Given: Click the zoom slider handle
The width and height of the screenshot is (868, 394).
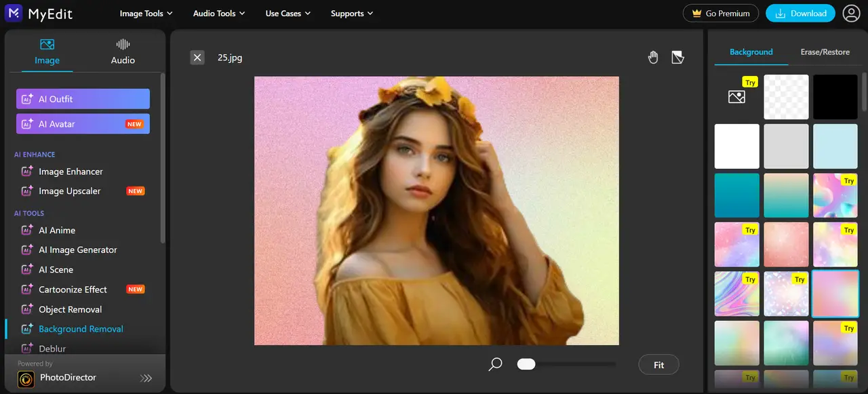Looking at the screenshot, I should (x=526, y=364).
